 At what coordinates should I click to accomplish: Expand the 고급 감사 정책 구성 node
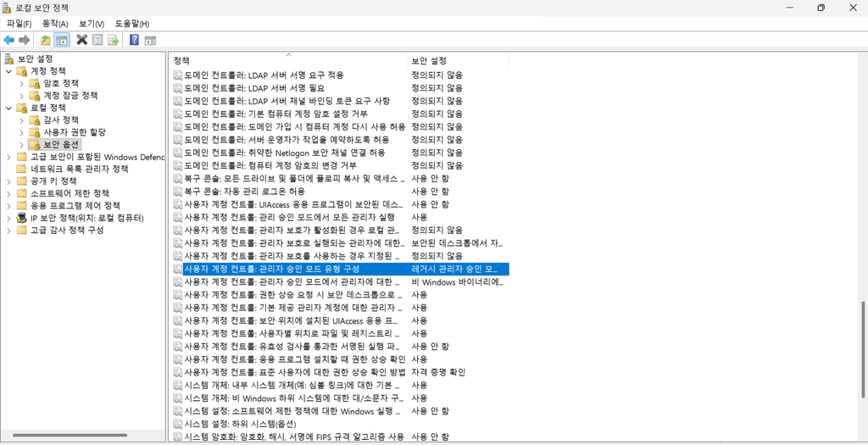pos(8,230)
